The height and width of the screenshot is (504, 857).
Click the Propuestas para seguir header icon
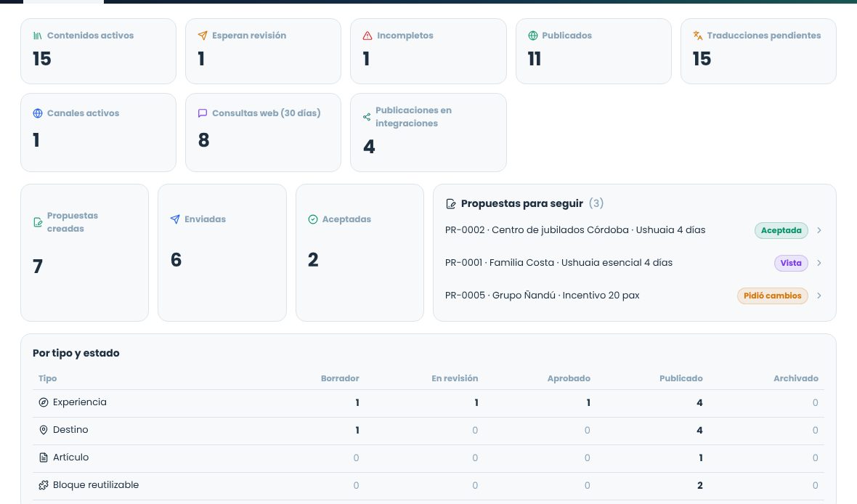(x=451, y=204)
